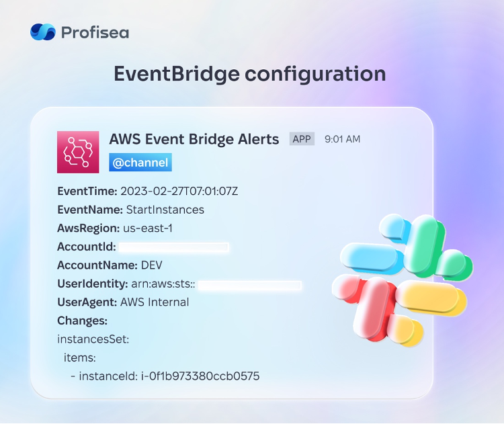Click the Profisea brand name text
This screenshot has width=504, height=424.
click(95, 32)
